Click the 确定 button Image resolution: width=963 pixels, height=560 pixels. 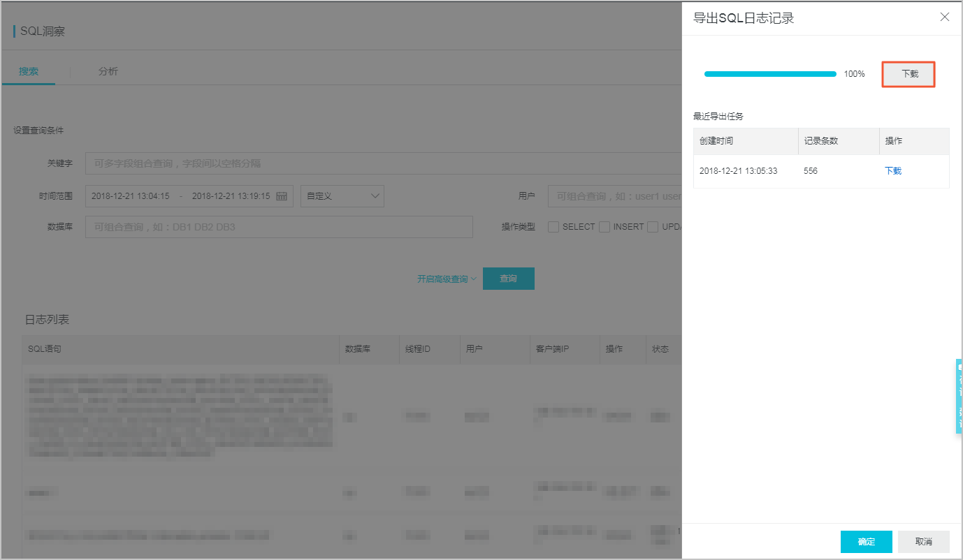[867, 542]
